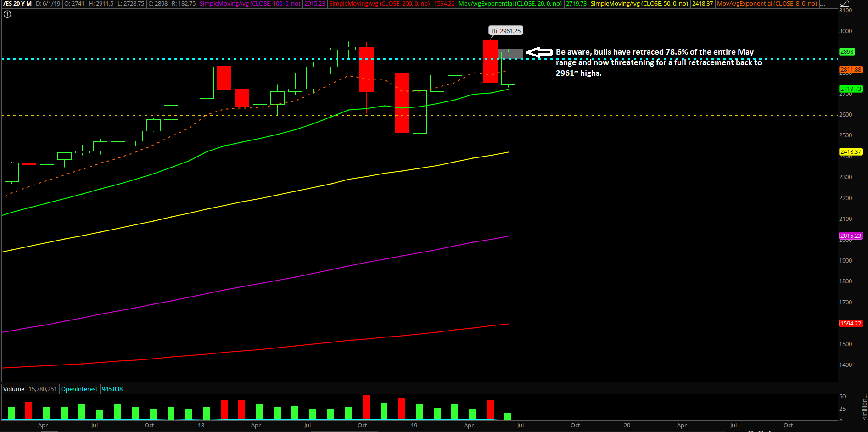Image resolution: width=868 pixels, height=432 pixels.
Task: Click the yellow 2418.37 price tag
Action: (x=851, y=152)
